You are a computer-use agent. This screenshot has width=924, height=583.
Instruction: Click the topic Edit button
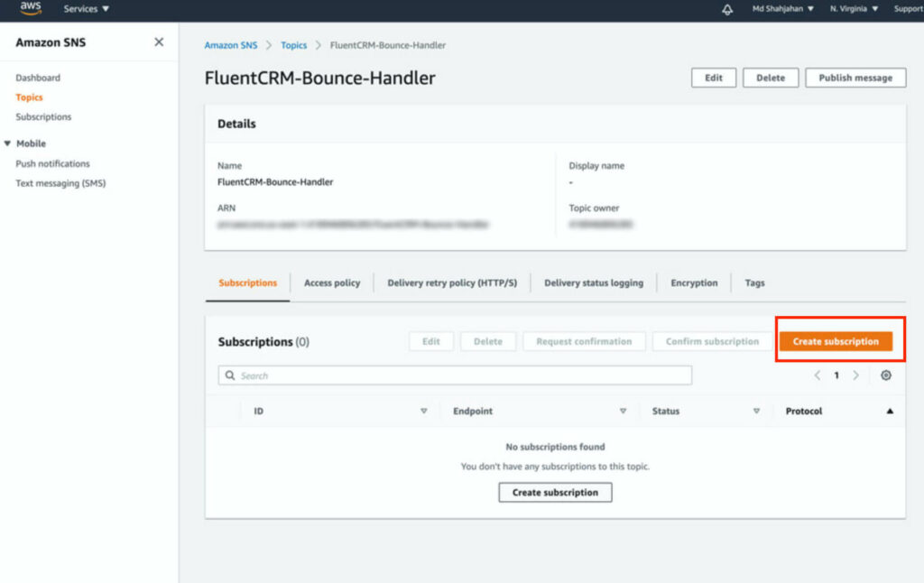pos(714,78)
